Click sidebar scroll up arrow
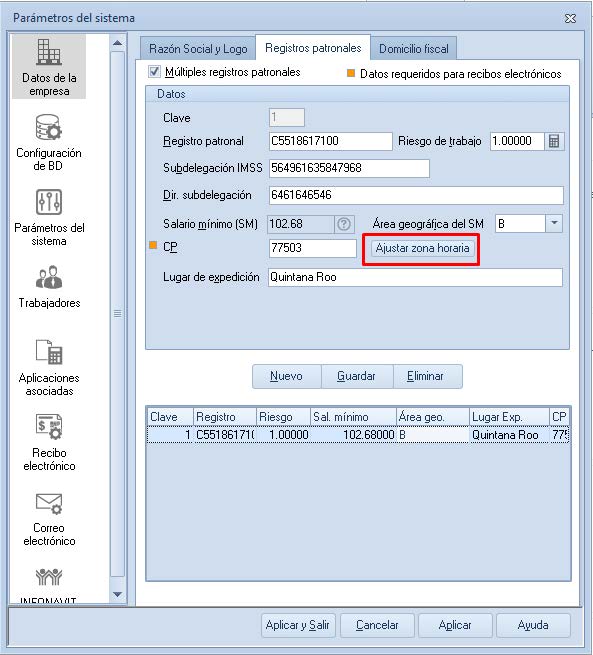The image size is (593, 655). [x=118, y=43]
